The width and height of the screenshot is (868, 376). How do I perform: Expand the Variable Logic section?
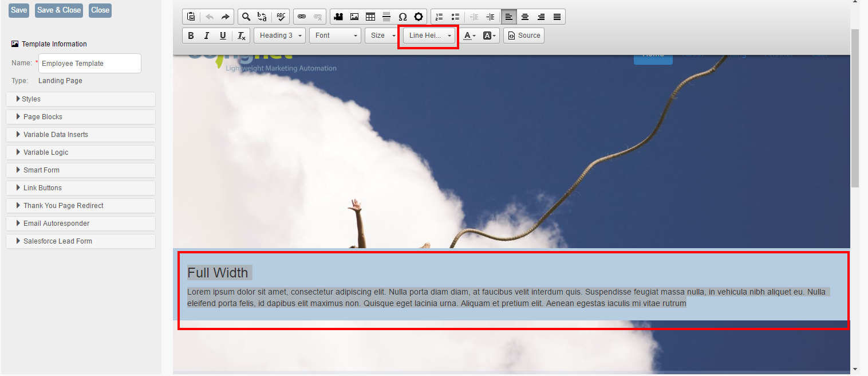81,152
